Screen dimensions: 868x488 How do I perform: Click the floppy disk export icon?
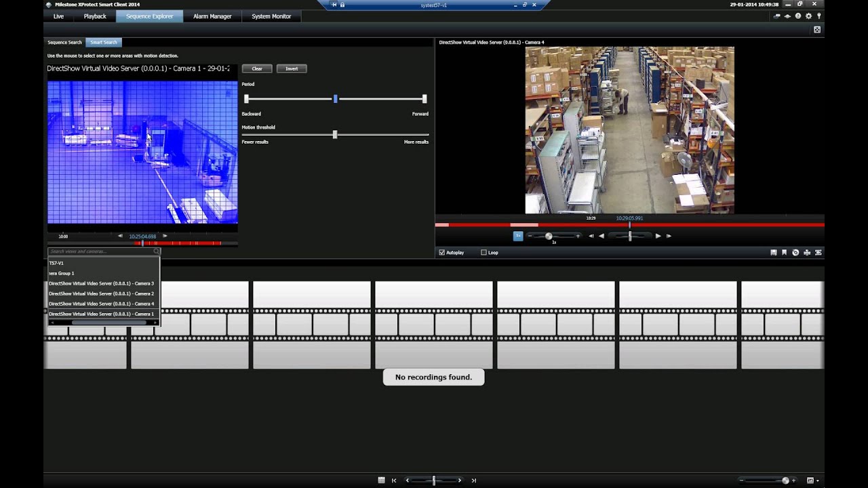[x=773, y=252]
